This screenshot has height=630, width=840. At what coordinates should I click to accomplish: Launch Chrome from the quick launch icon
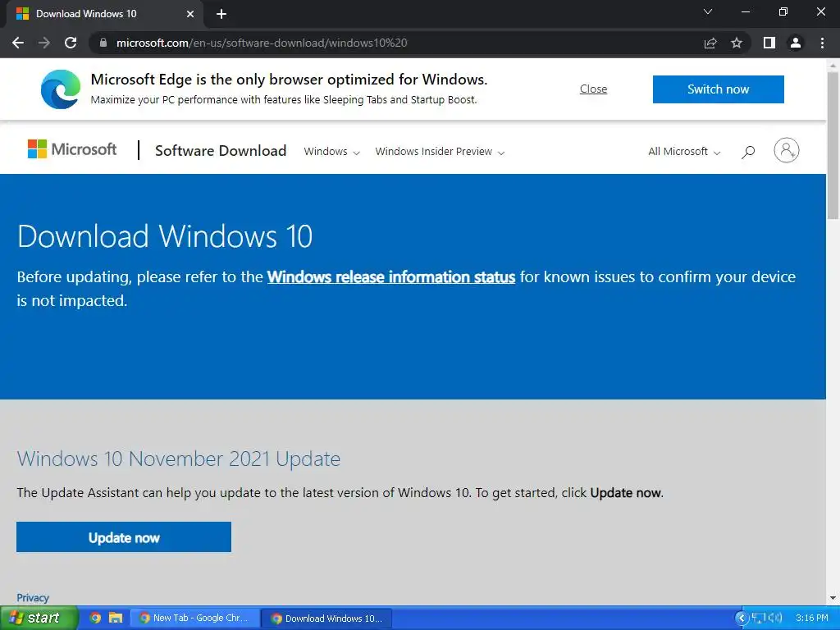point(95,618)
